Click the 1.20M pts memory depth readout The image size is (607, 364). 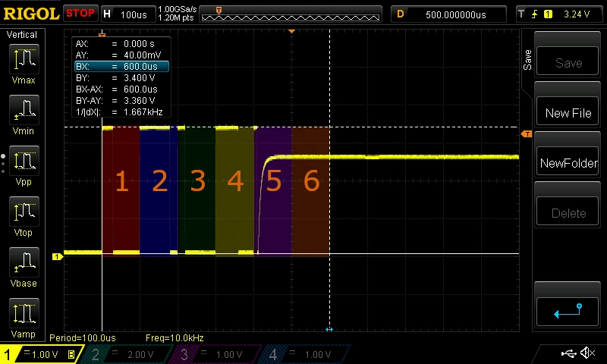tap(176, 17)
